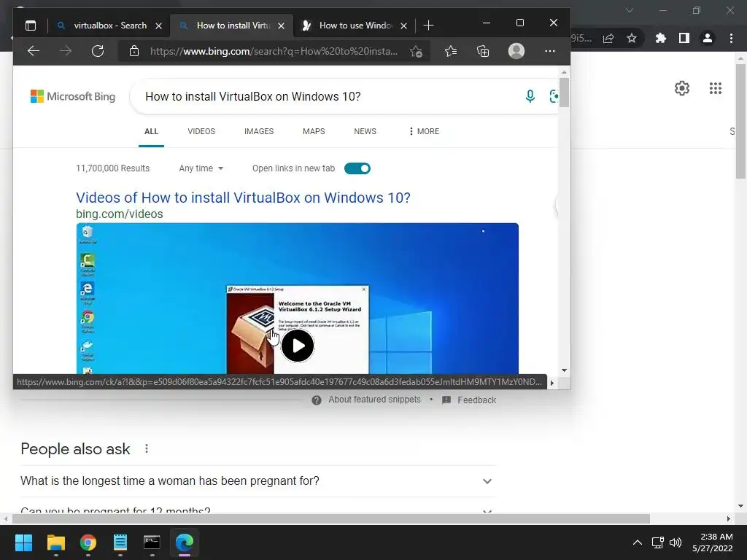Expand Edge status bar URL arrow

(552, 382)
